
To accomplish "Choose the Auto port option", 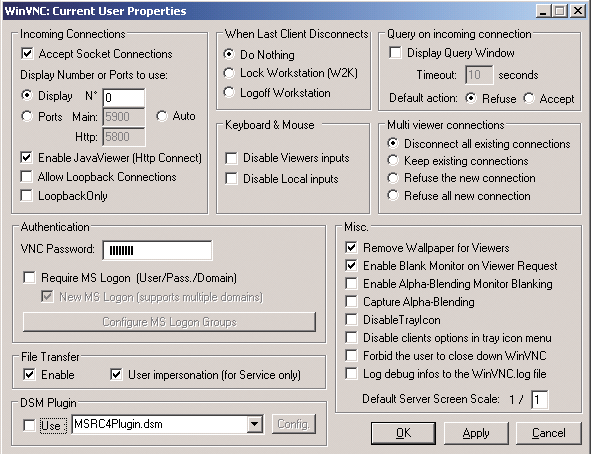I will 162,116.
